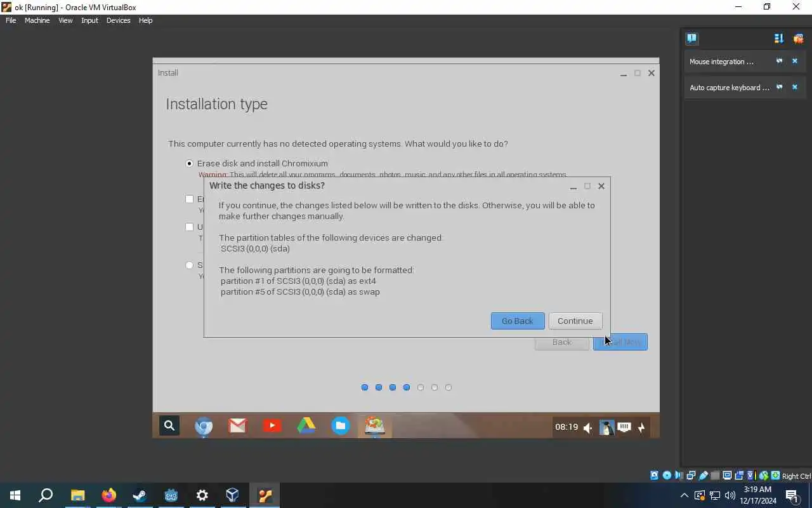Click the Auto capture keyboard notification text
This screenshot has height=508, width=812.
(729, 88)
